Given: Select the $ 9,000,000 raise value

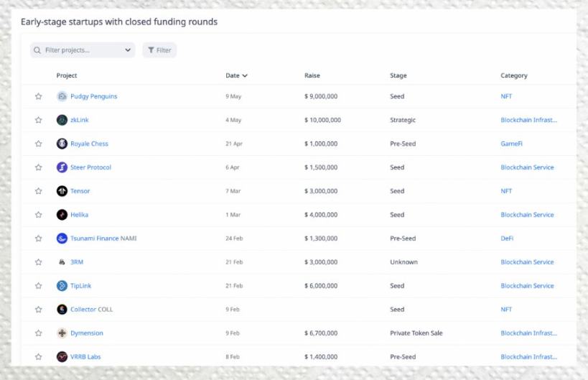Looking at the screenshot, I should tap(321, 96).
